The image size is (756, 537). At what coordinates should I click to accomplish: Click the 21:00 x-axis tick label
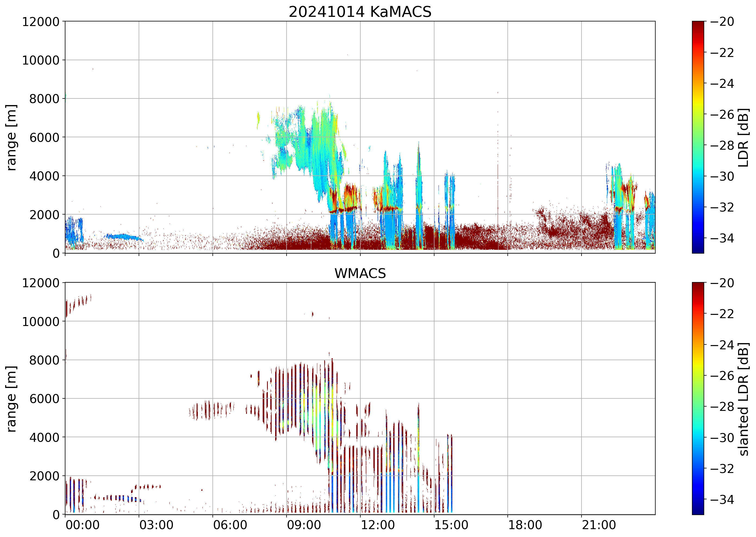pyautogui.click(x=599, y=525)
